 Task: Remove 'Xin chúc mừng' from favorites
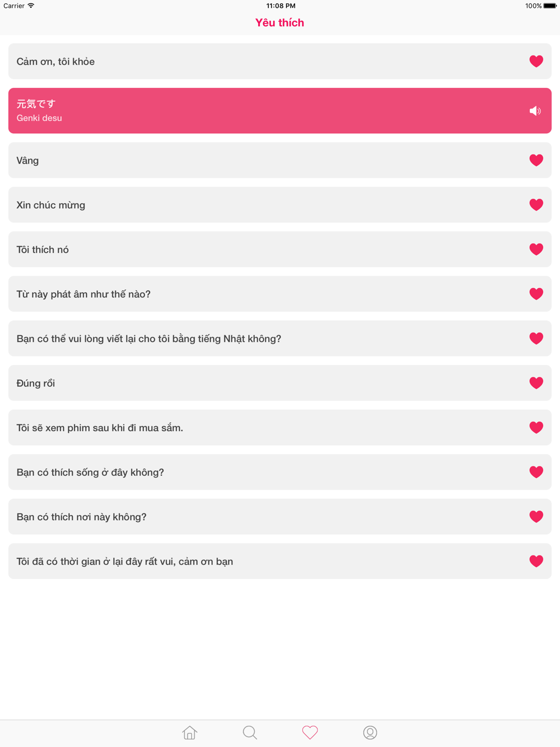[536, 204]
